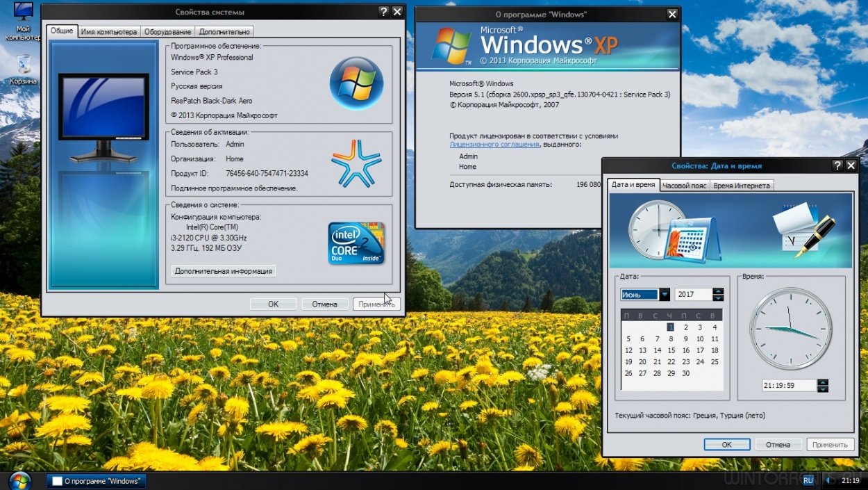The height and width of the screenshot is (490, 868).
Task: Select day 15 in the calendar
Action: click(671, 350)
